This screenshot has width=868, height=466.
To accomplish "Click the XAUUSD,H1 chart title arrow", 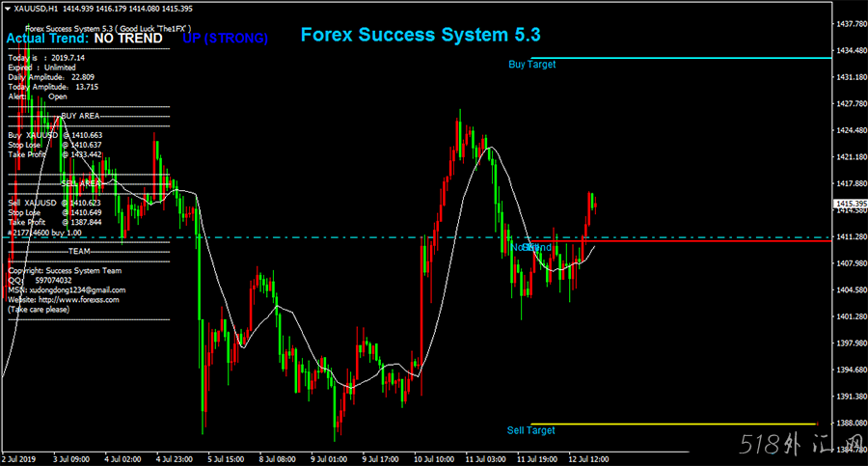I will (x=8, y=9).
